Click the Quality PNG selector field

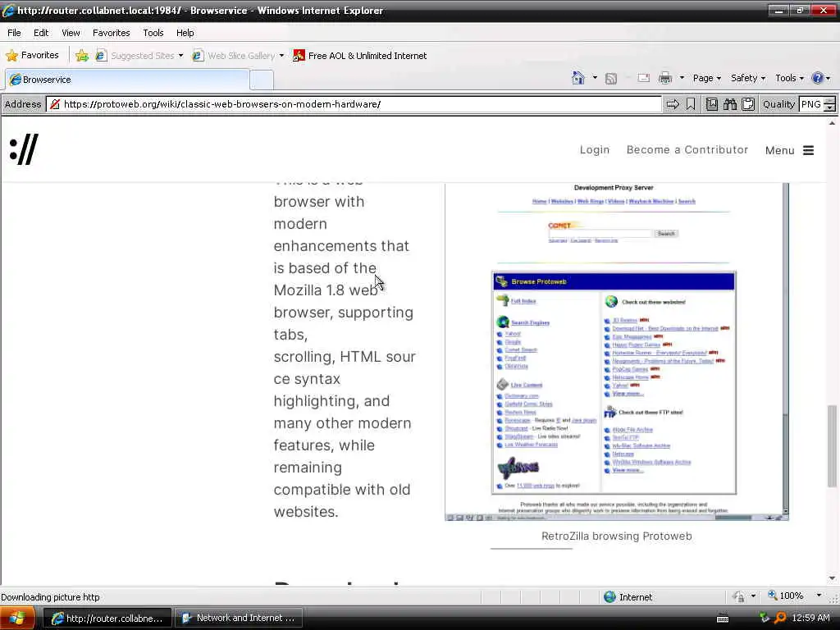pyautogui.click(x=810, y=104)
